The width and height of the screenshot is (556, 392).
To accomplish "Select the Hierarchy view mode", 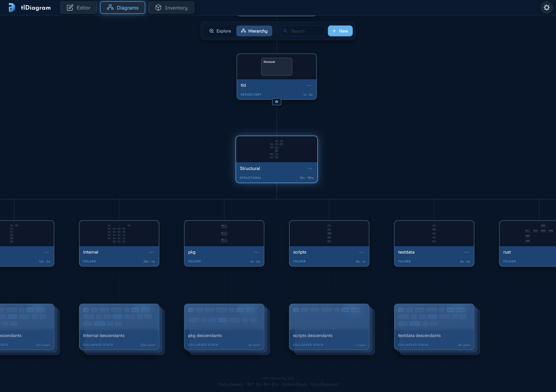I will pos(254,31).
